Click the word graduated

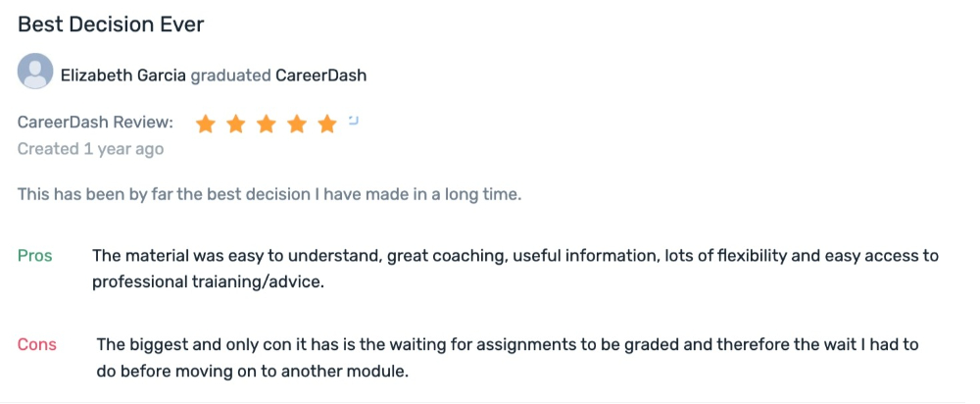230,76
